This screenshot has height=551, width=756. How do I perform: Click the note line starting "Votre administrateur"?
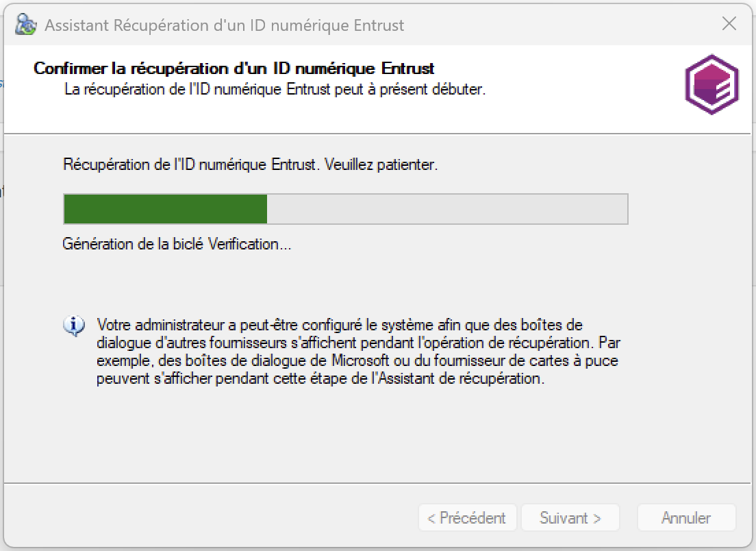pyautogui.click(x=340, y=325)
